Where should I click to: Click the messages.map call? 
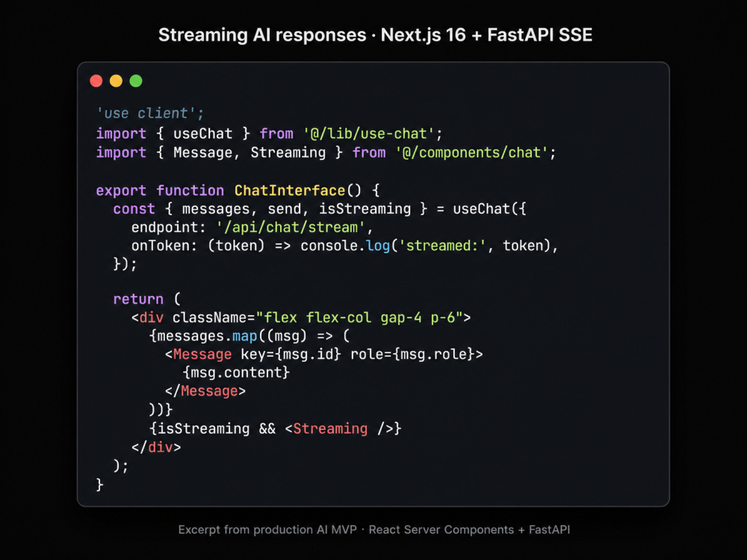(207, 336)
